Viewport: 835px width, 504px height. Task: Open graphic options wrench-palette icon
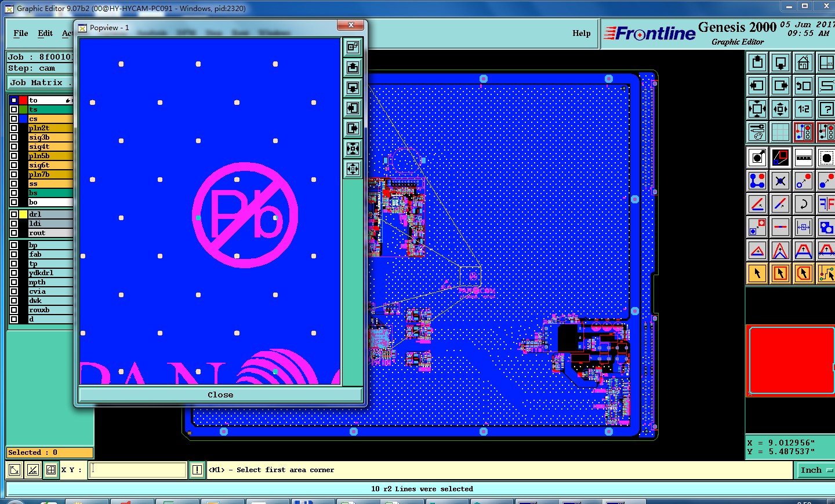pos(757,132)
